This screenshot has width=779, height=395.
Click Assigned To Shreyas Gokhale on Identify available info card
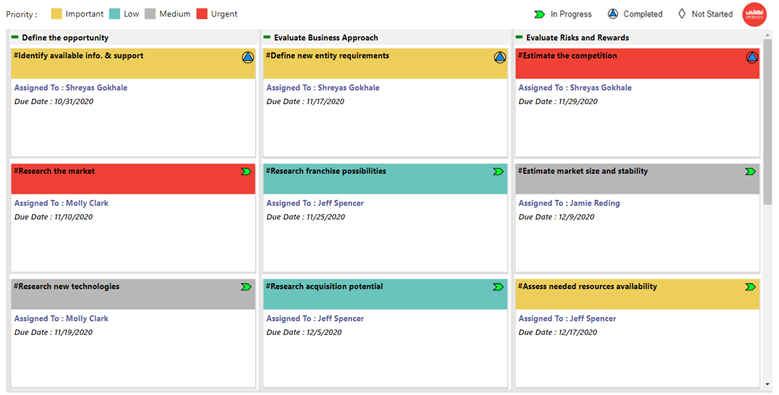pyautogui.click(x=71, y=87)
